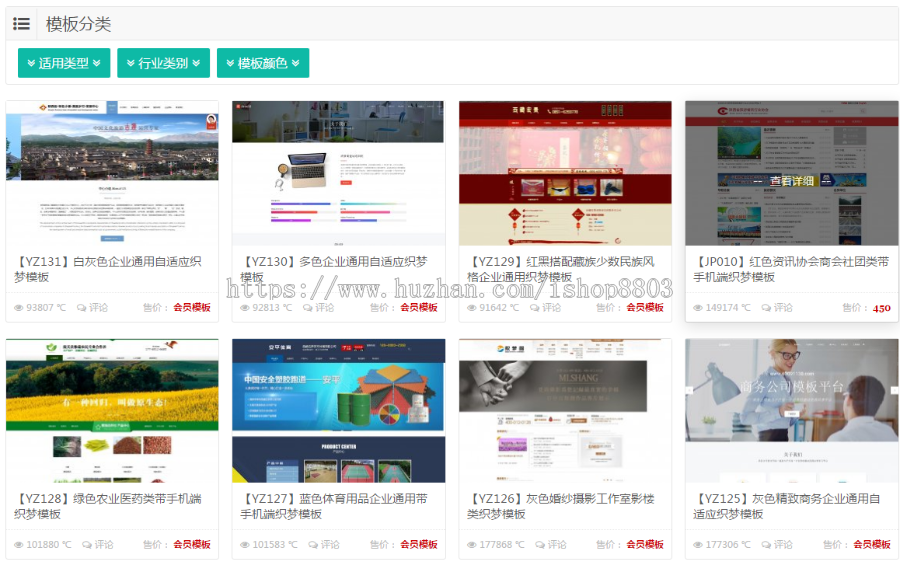
Task: Click the comment icon on the YZ129 card
Action: [534, 308]
